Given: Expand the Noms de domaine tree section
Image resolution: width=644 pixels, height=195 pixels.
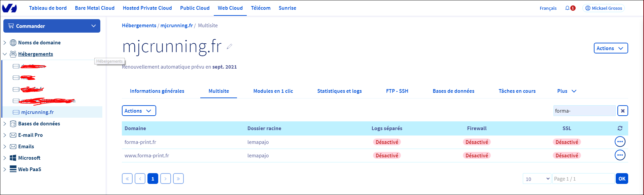Looking at the screenshot, I should point(5,43).
